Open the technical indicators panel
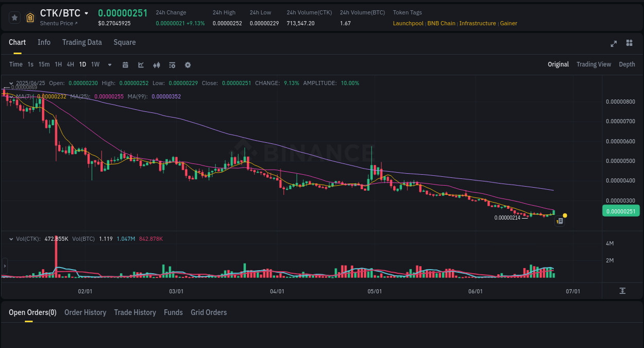The height and width of the screenshot is (348, 644). point(172,64)
